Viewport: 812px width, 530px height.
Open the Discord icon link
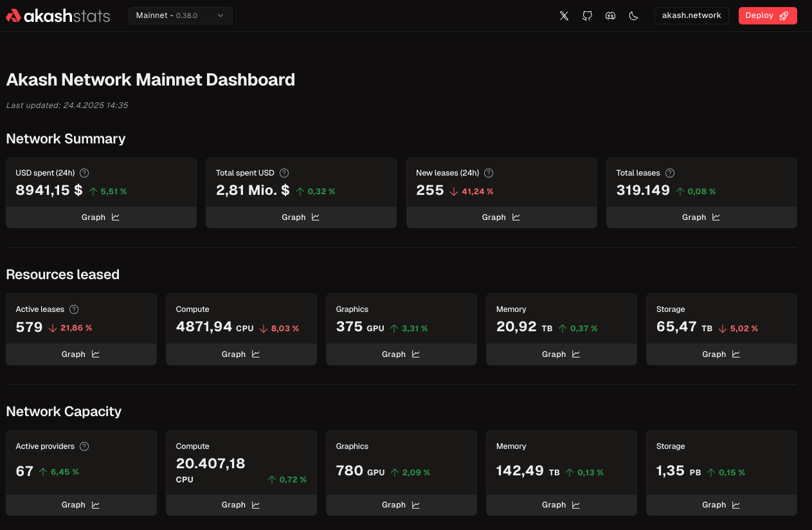pyautogui.click(x=610, y=16)
